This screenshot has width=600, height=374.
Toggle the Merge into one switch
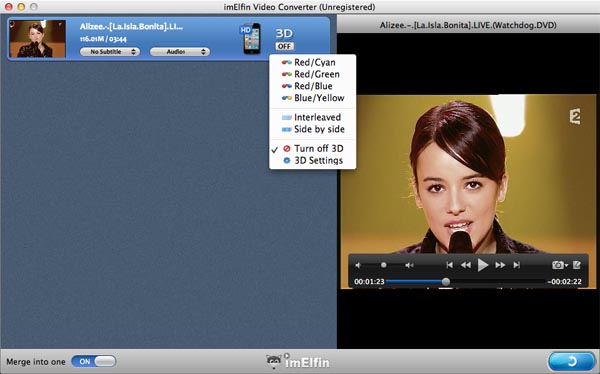tap(94, 361)
